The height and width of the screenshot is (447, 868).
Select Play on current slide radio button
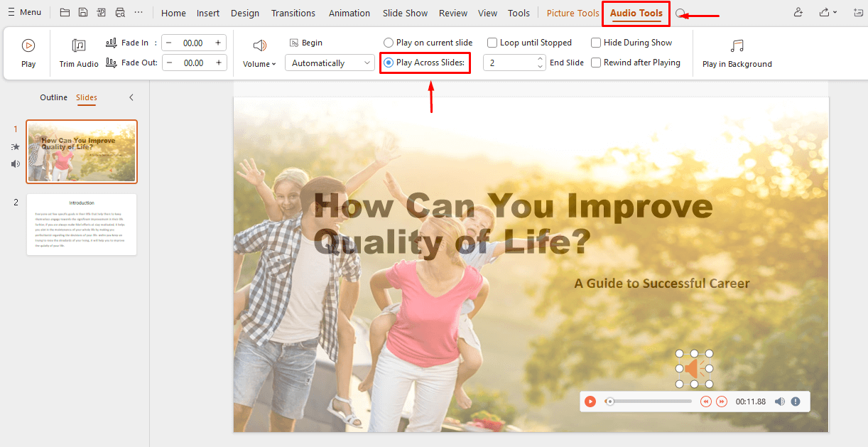(x=389, y=43)
